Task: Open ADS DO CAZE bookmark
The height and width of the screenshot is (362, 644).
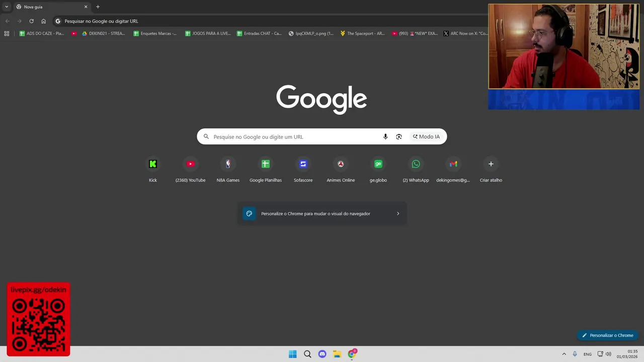Action: point(41,34)
